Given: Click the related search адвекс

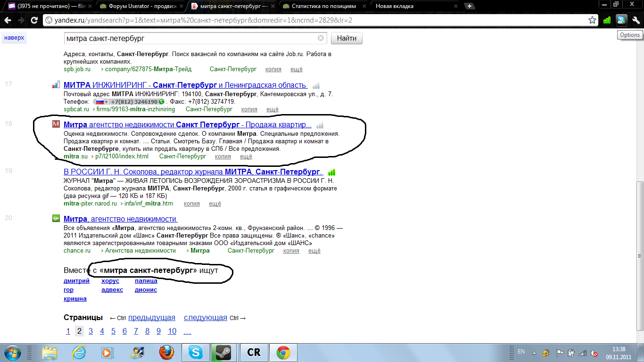Looking at the screenshot, I should pyautogui.click(x=112, y=290).
